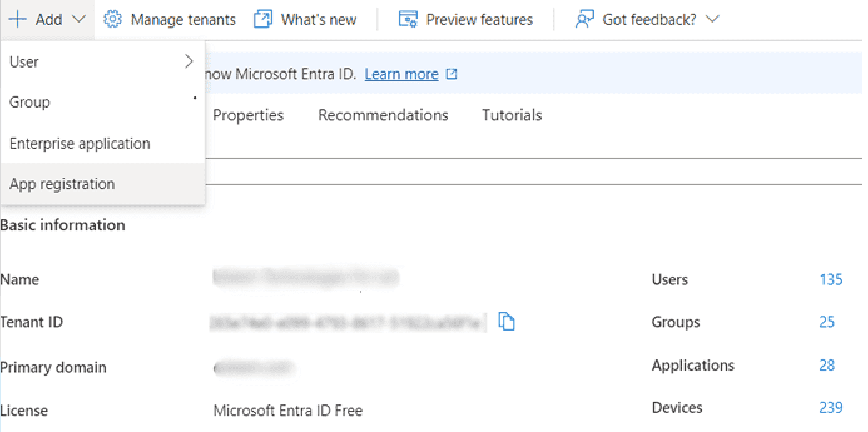Copy the Tenant ID with copy icon

tap(506, 322)
